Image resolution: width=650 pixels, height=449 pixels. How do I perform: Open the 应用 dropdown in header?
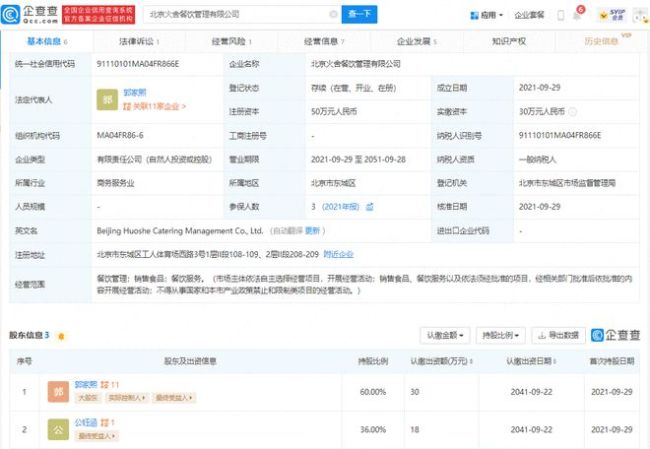tap(483, 16)
